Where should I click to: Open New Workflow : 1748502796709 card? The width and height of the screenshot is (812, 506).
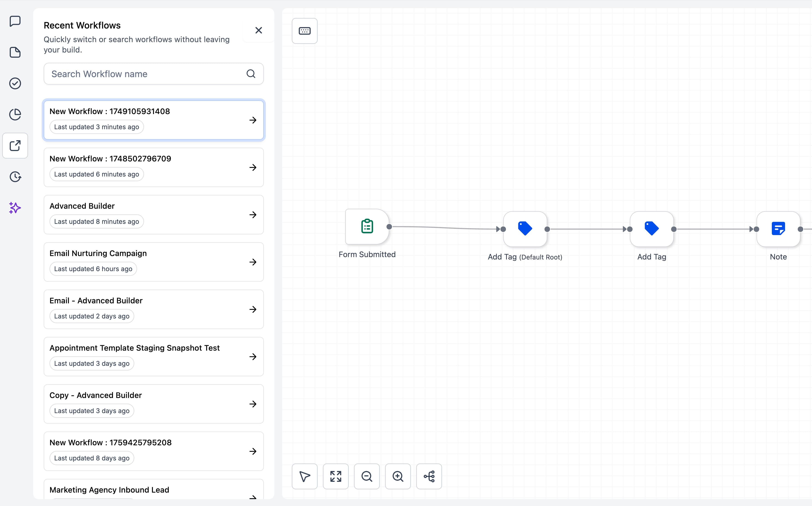point(154,167)
